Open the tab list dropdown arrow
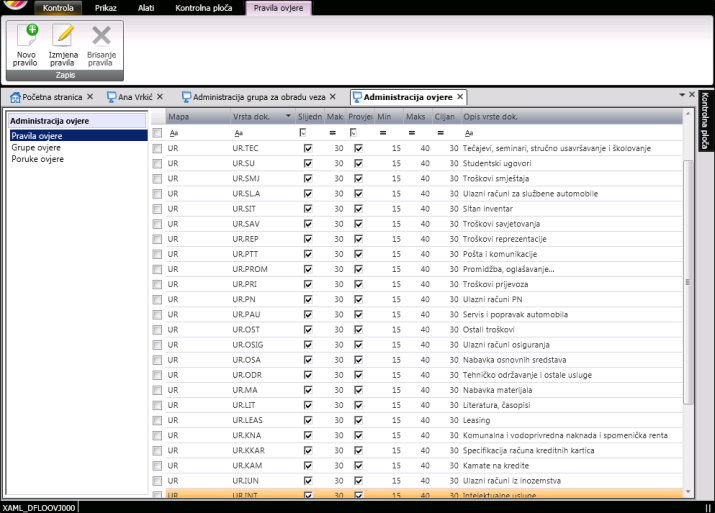 tap(681, 95)
